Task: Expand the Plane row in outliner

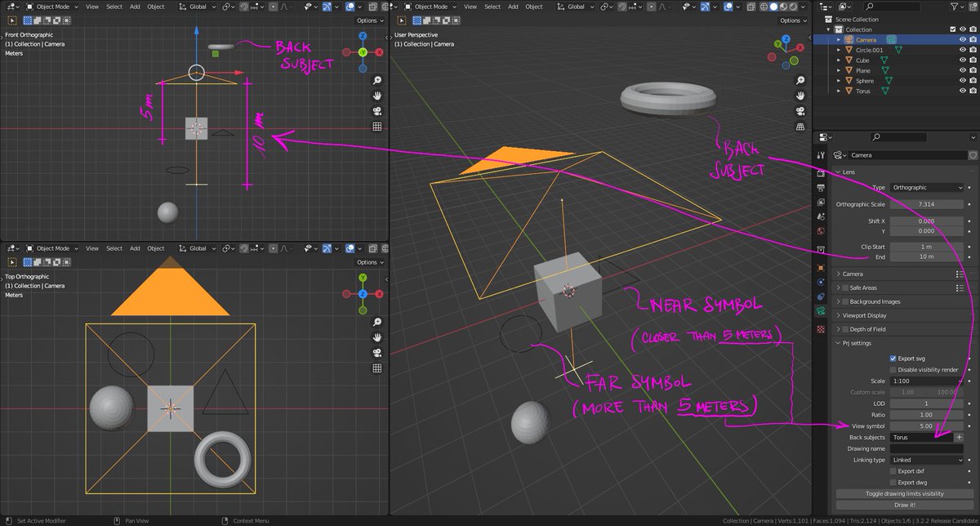Action: click(x=838, y=71)
